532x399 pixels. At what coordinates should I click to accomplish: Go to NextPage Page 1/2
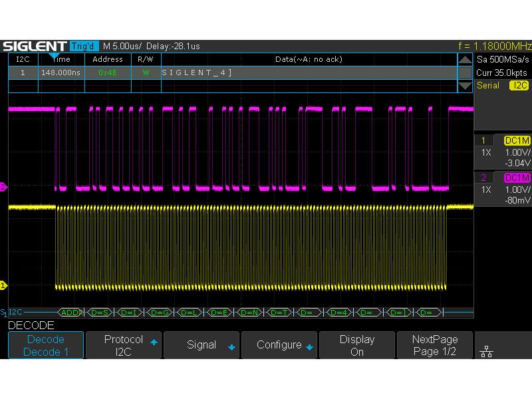[435, 345]
